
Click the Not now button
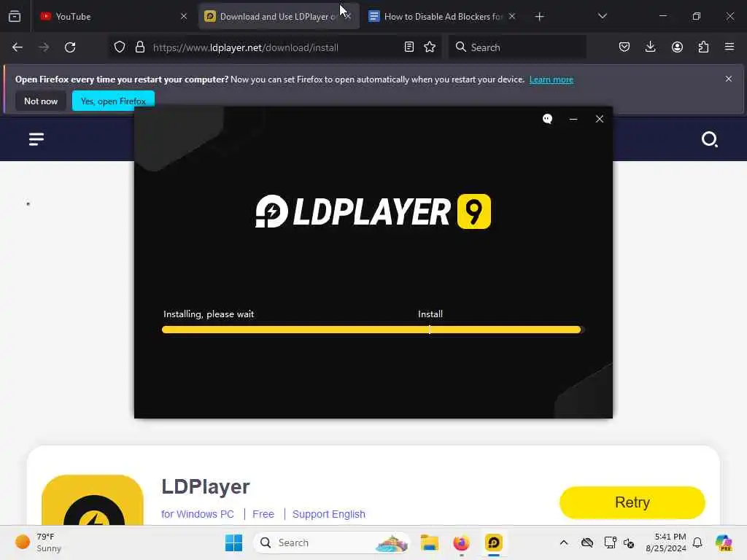[x=41, y=101]
